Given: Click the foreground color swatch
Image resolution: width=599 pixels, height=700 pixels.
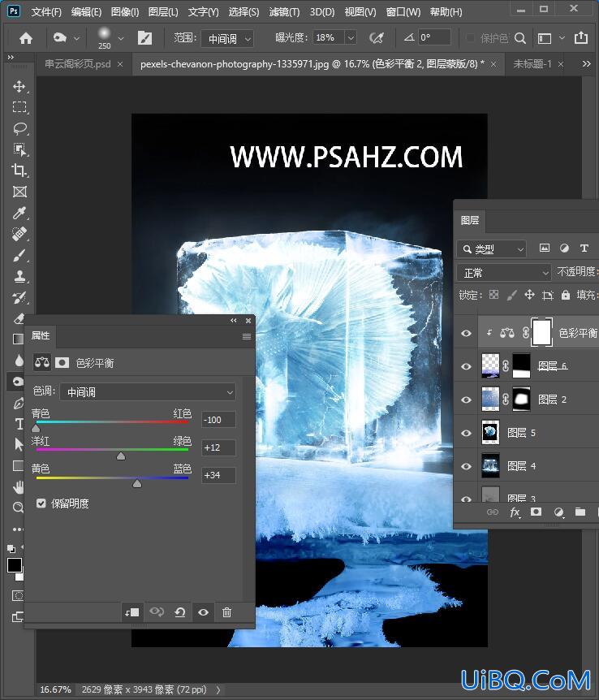Looking at the screenshot, I should tap(14, 564).
